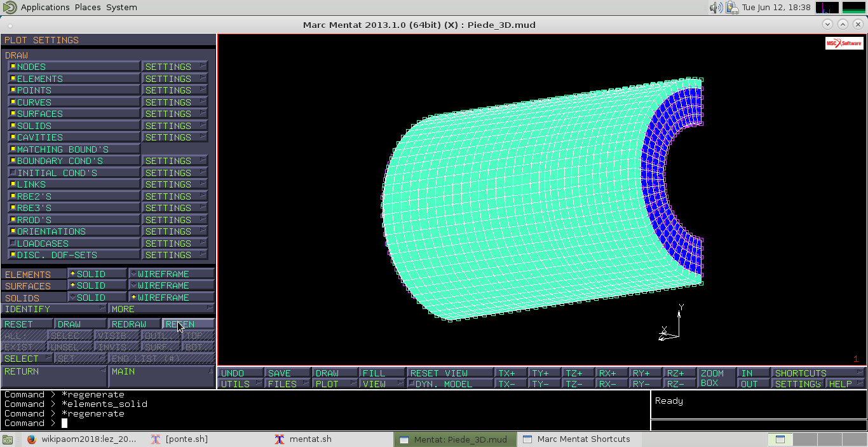
Task: Click the MSC Software logo
Action: (844, 43)
